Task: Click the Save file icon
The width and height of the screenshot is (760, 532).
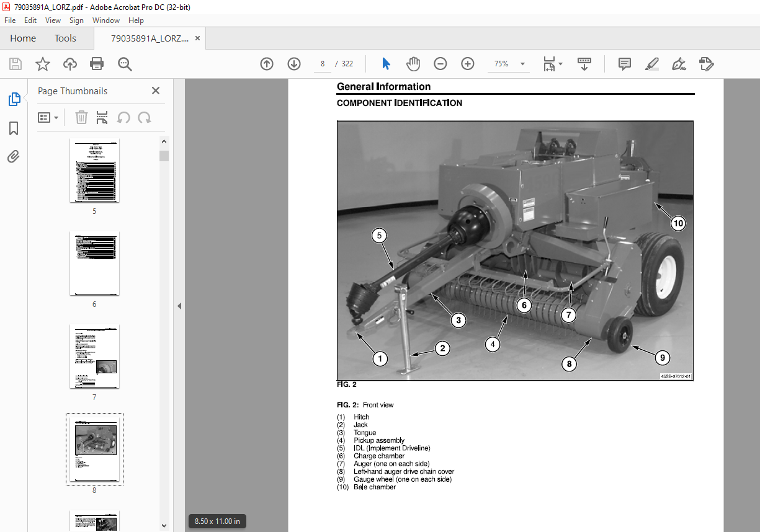Action: click(16, 64)
